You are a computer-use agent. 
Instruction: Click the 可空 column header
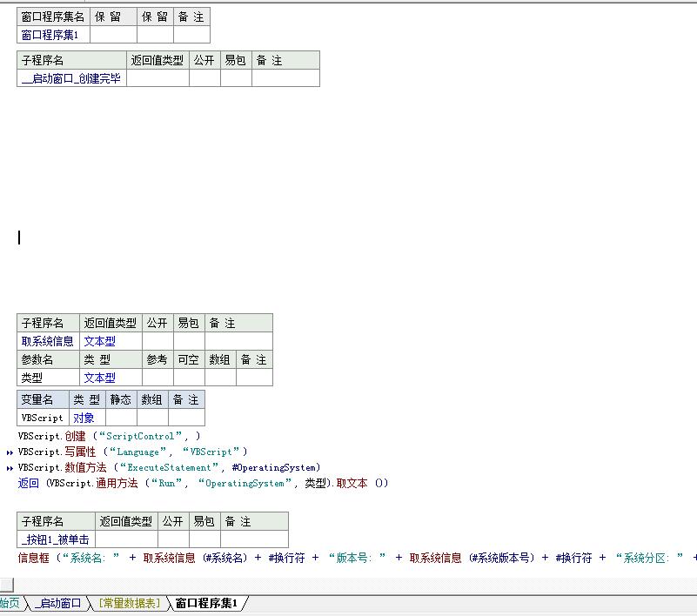click(x=189, y=359)
